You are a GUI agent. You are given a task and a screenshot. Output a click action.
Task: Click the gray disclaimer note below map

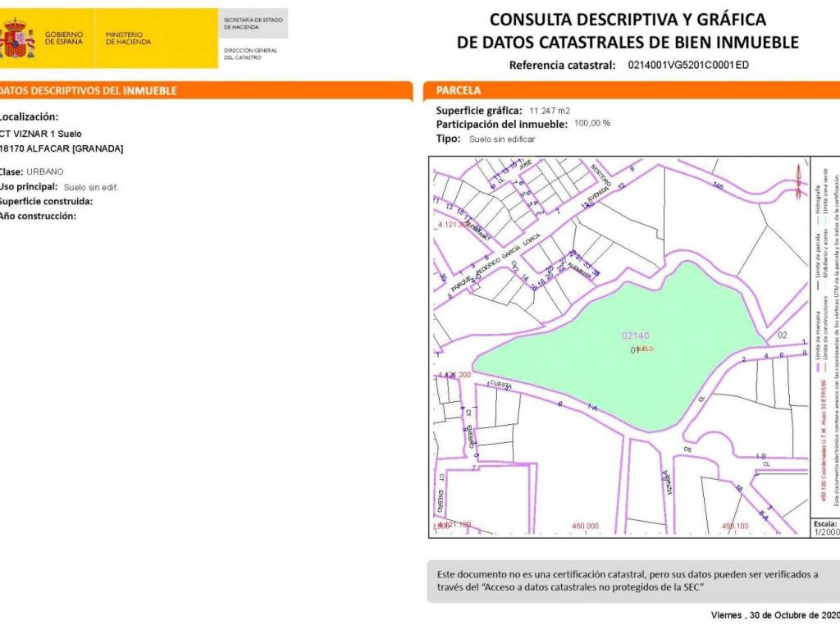coord(633,582)
